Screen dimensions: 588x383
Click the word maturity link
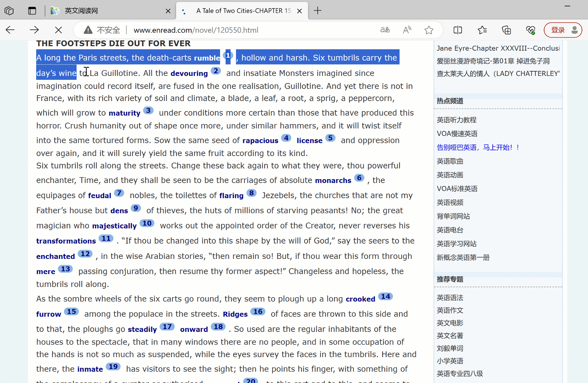pos(124,113)
